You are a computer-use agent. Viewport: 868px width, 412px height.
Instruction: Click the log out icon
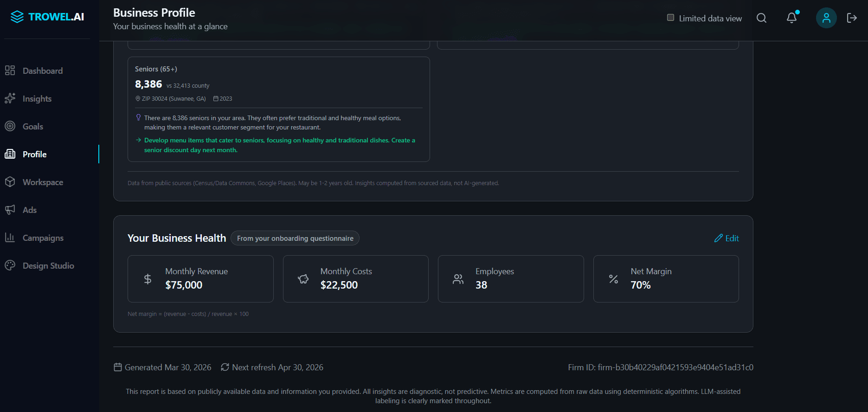852,18
